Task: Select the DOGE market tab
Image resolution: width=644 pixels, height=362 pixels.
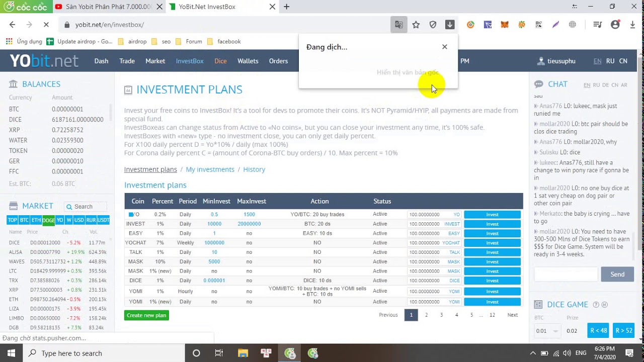Action: [48, 220]
